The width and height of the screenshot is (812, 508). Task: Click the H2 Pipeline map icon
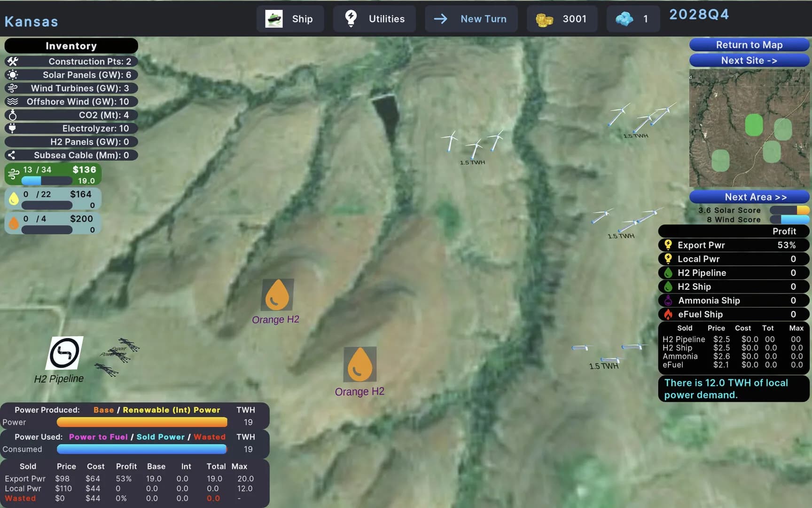64,353
